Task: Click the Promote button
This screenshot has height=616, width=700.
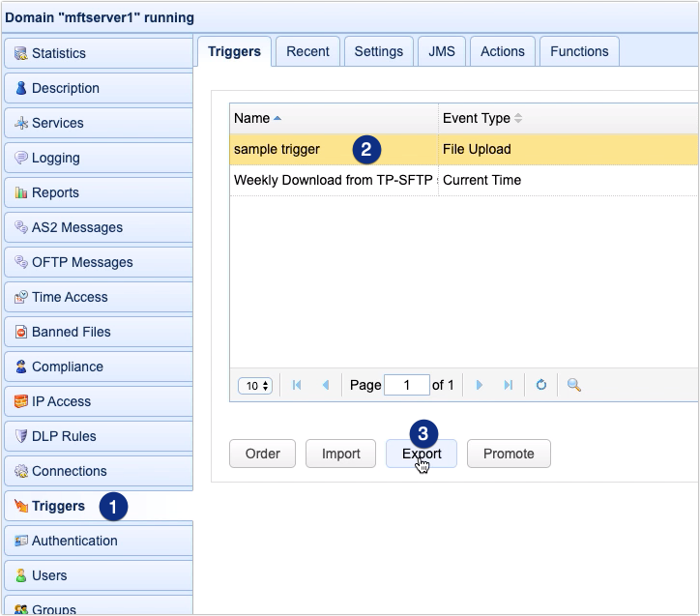Action: coord(509,454)
